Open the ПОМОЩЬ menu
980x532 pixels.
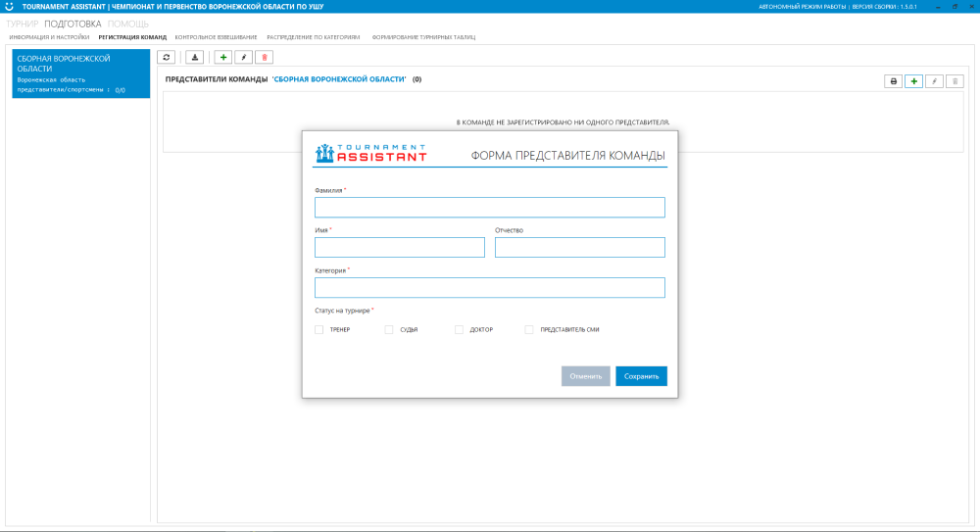(x=128, y=23)
